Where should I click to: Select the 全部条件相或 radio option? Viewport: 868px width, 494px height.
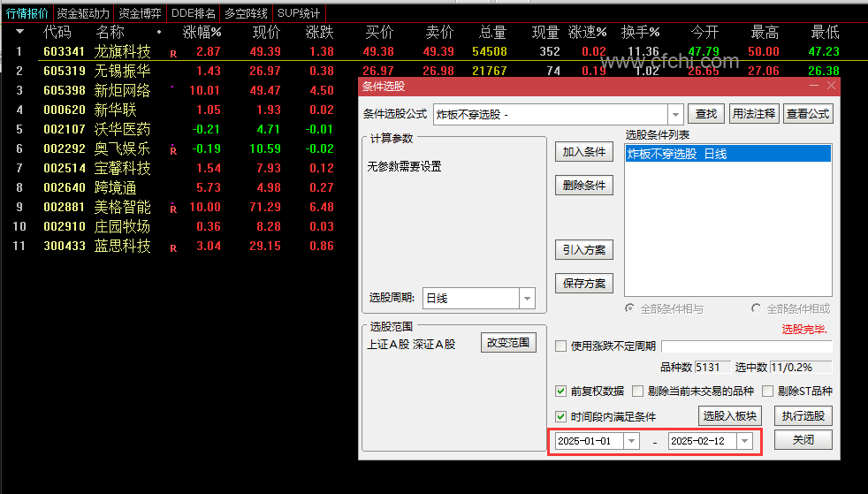coord(756,308)
